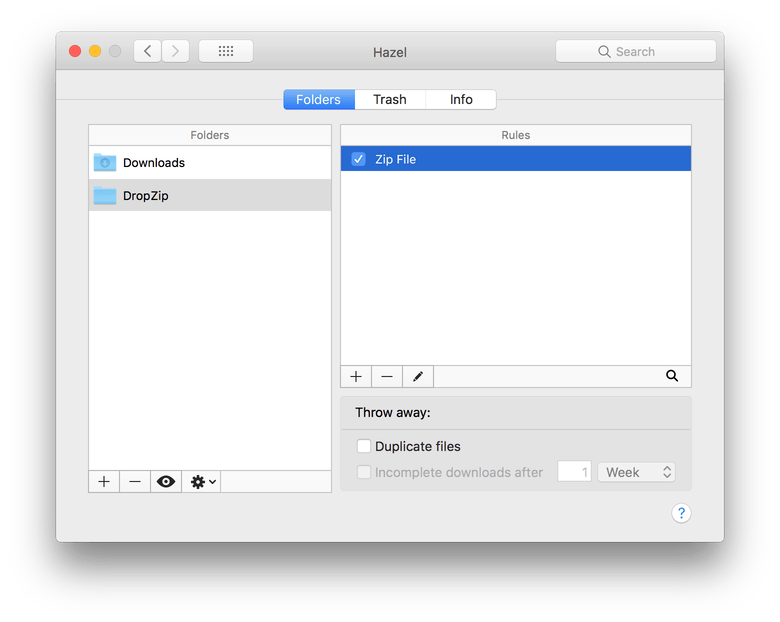Viewport: 780px width, 622px height.
Task: Search rules with the magnifier icon
Action: (672, 376)
